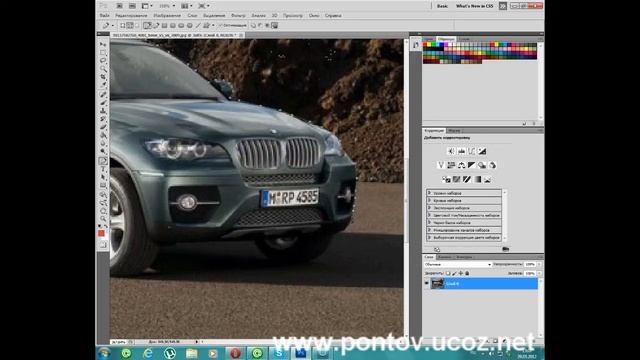Open the Редактирование menu
This screenshot has width=640, height=360.
coord(131,16)
